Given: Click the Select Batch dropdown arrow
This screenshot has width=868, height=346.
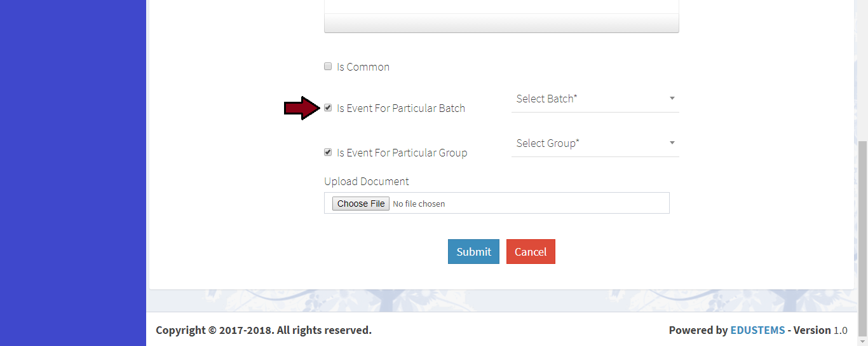Looking at the screenshot, I should click(672, 99).
